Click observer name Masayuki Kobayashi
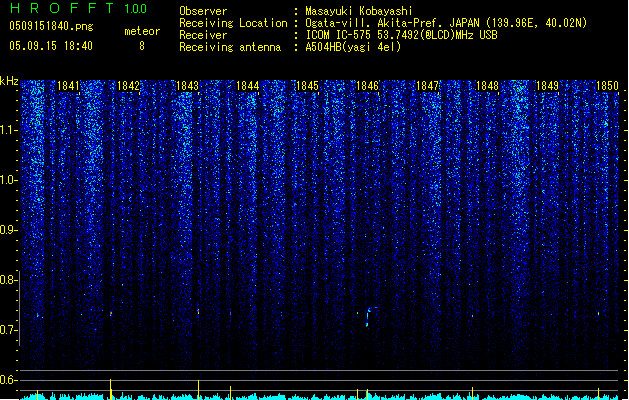 click(x=359, y=11)
